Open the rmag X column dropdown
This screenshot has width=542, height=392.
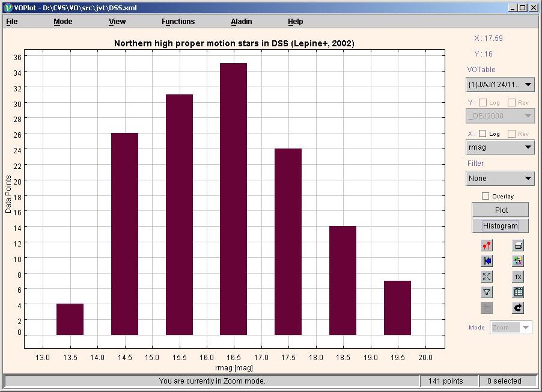(x=500, y=147)
